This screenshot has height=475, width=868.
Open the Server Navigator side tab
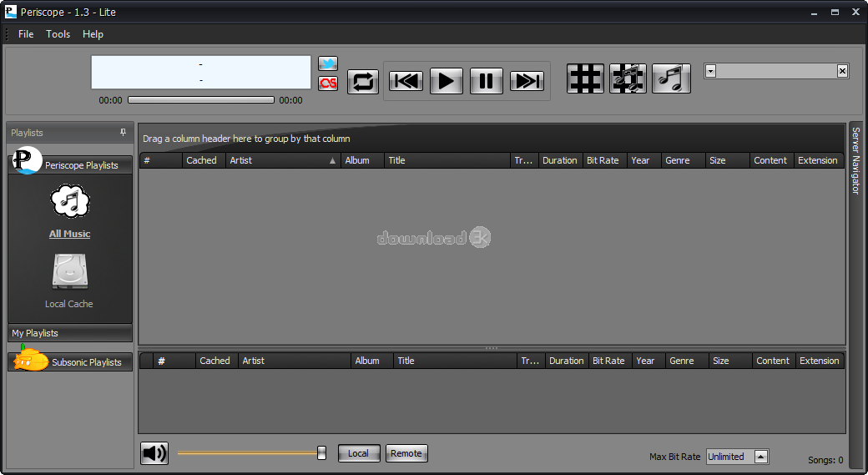pos(855,160)
